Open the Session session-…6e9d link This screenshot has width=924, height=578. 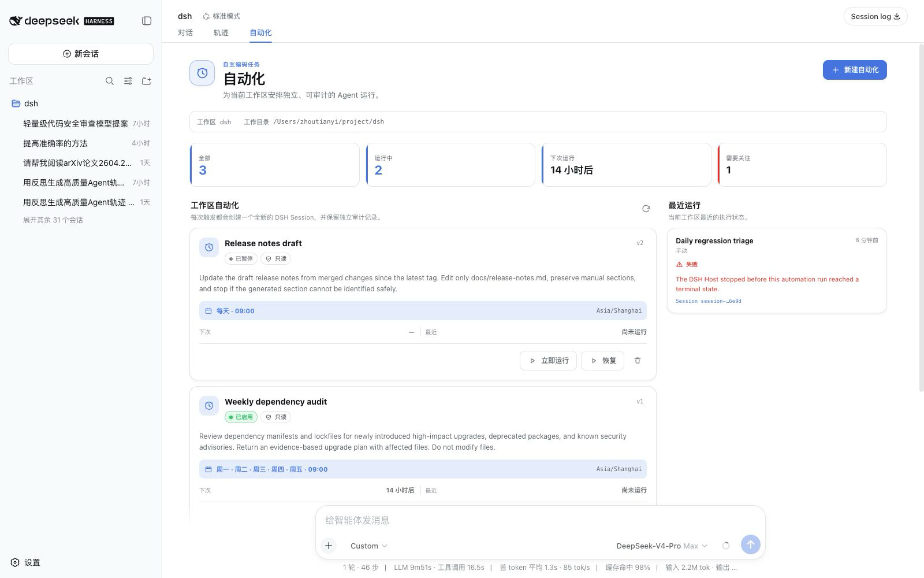pos(709,301)
